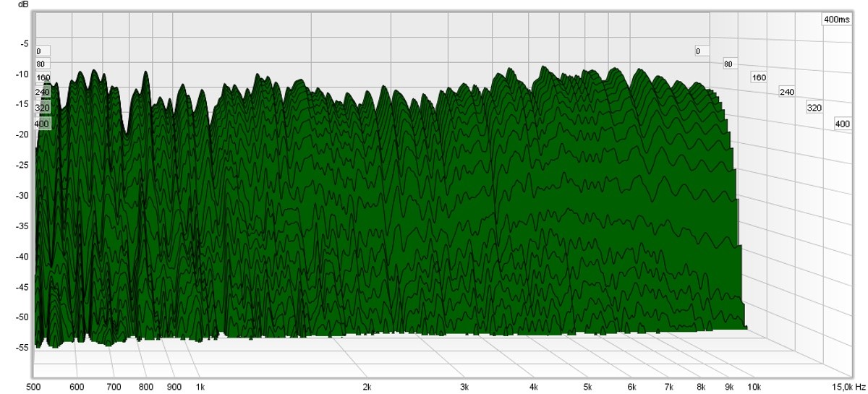Select the -5 dB axis value
This screenshot has width=868, height=394.
[25, 43]
